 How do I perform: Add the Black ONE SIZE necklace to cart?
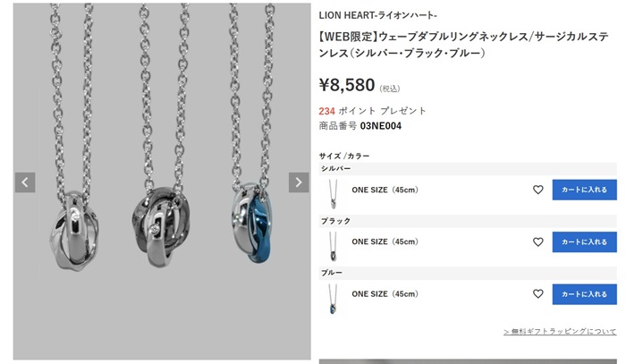[x=585, y=241]
